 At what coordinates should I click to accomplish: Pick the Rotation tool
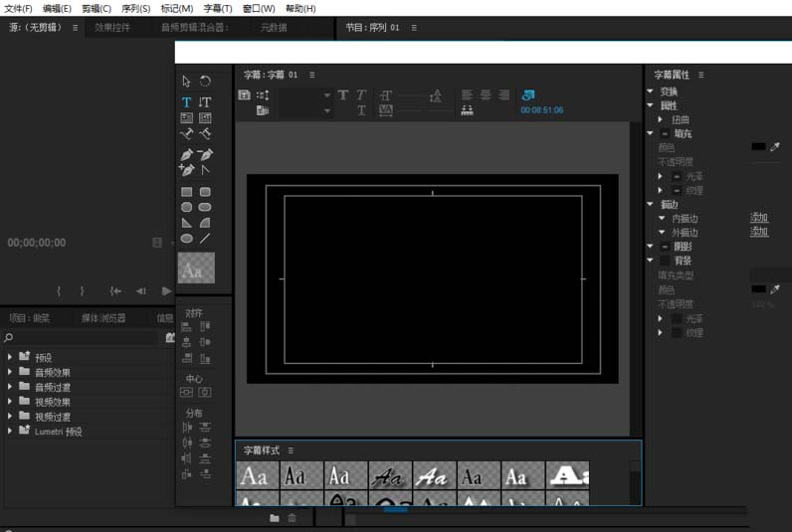pyautogui.click(x=205, y=82)
